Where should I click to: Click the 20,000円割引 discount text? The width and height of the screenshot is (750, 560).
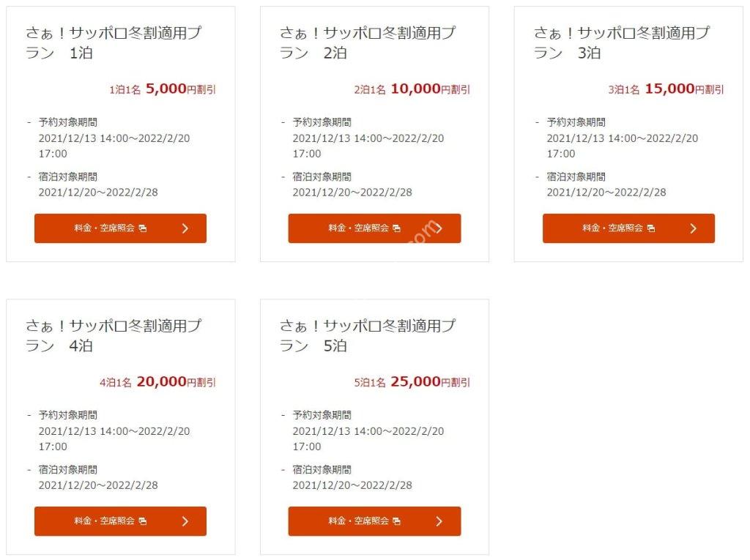(x=177, y=381)
